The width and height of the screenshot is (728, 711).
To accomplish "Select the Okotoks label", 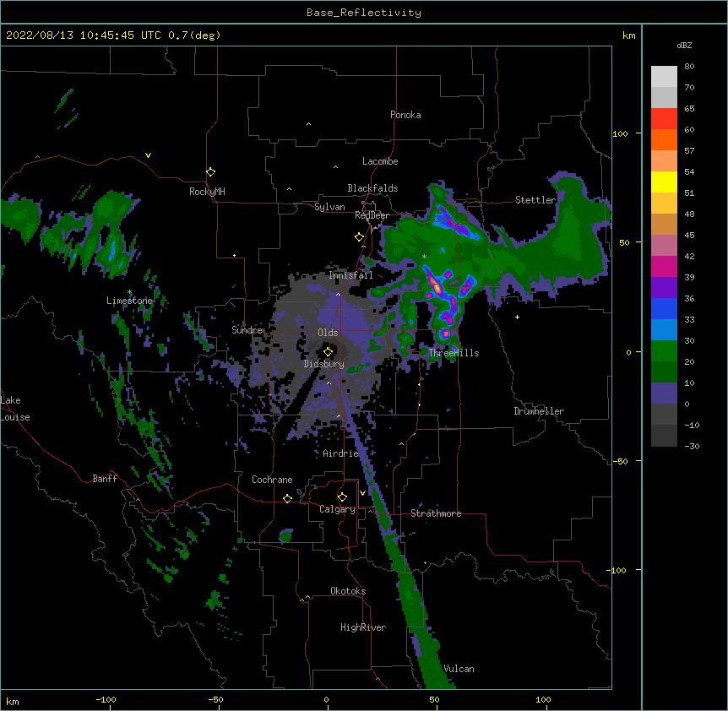I will [x=348, y=591].
